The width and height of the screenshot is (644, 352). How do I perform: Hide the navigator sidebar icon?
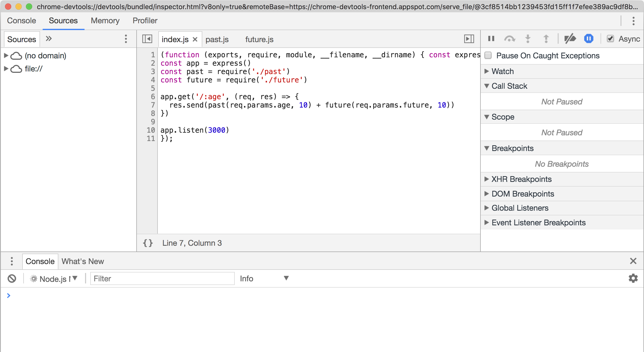pyautogui.click(x=147, y=39)
